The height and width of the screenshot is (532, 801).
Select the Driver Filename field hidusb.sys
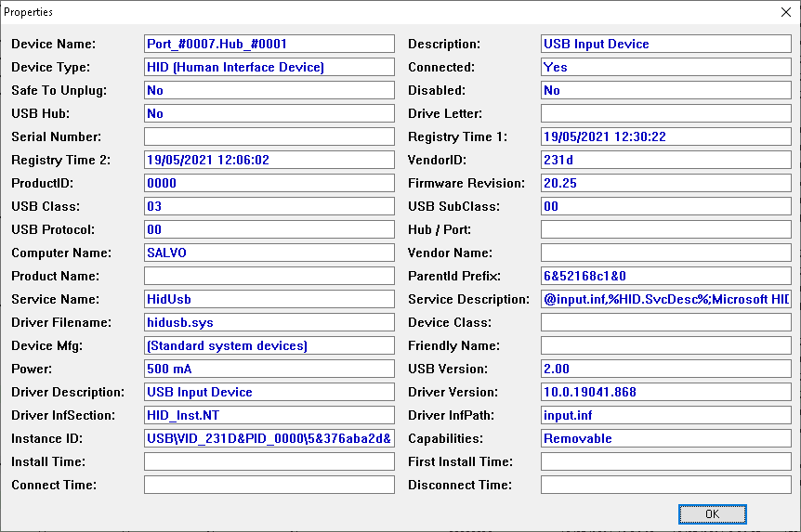coord(269,323)
